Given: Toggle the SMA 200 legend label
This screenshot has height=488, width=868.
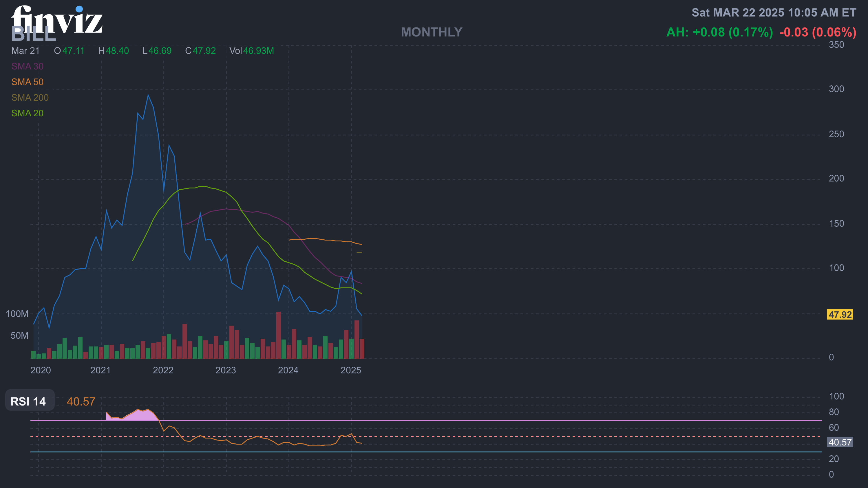Looking at the screenshot, I should pos(30,98).
